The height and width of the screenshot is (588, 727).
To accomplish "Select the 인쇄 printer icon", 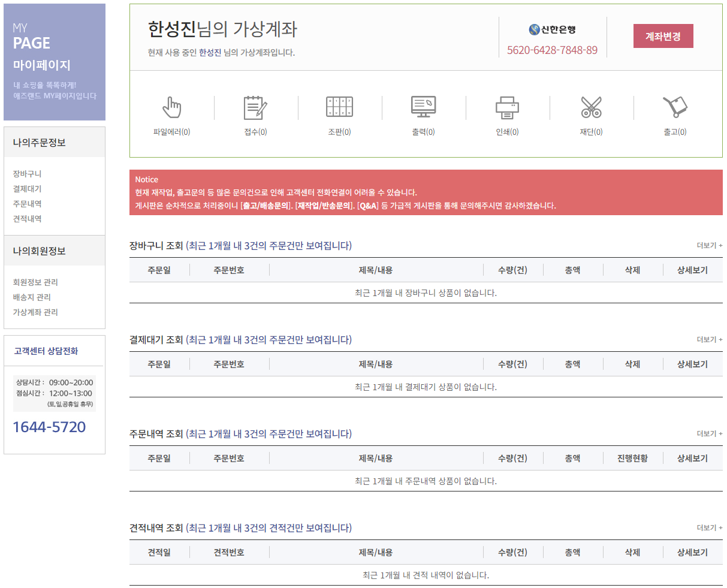I will [507, 107].
